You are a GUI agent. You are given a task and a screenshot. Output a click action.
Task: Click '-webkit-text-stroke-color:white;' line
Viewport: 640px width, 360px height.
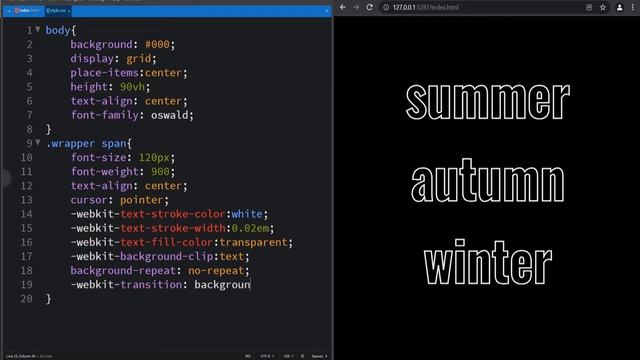(x=169, y=214)
